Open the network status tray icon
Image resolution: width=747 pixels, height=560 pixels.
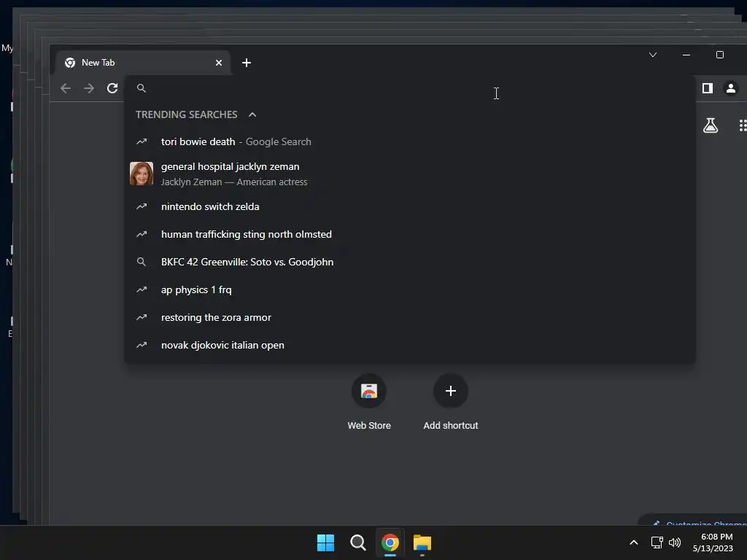pos(657,542)
